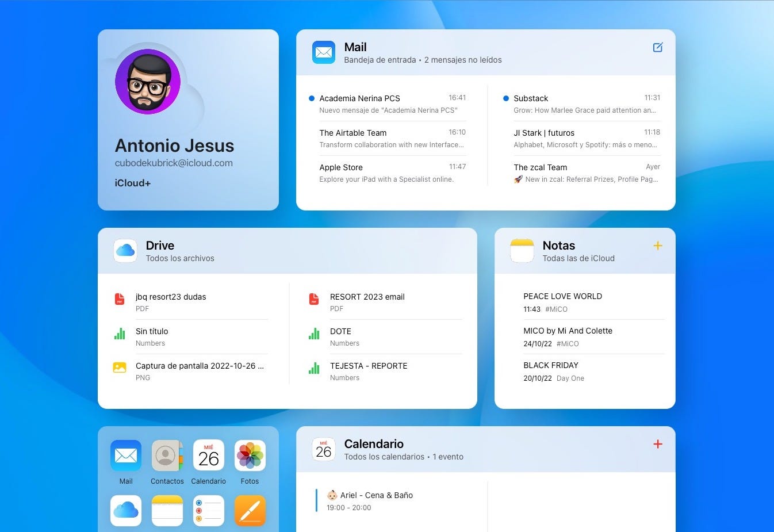Click Todas las de iCloud subtitle

(x=578, y=258)
